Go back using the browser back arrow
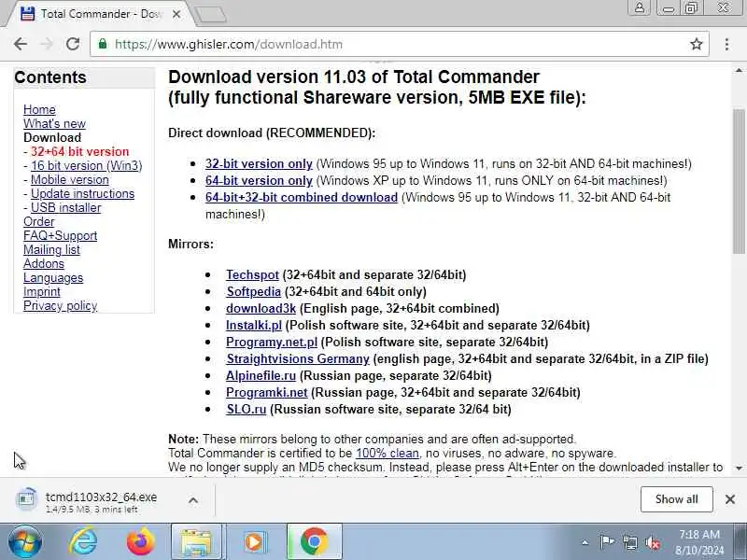 tap(21, 44)
